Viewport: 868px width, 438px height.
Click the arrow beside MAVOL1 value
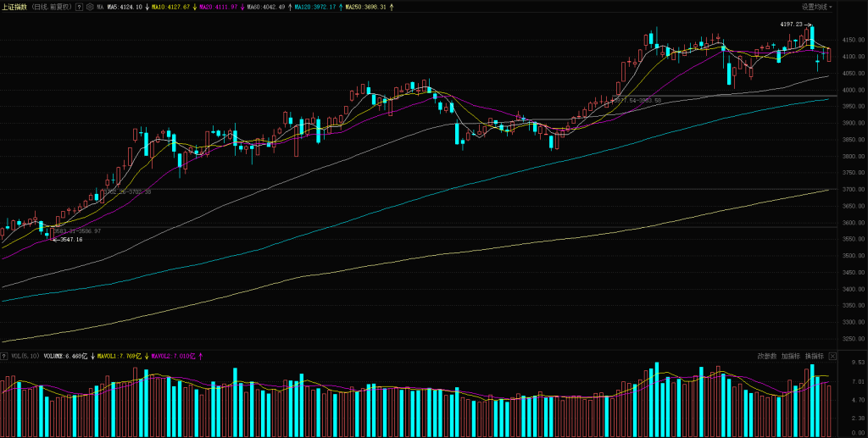coord(146,357)
